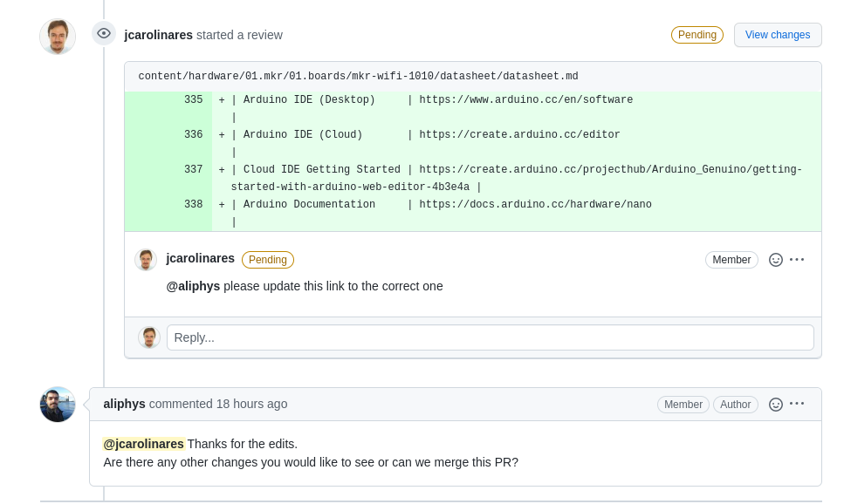Open jcarolinares's large avatar at review start
Viewport: 844px width, 504px height.
click(x=58, y=37)
